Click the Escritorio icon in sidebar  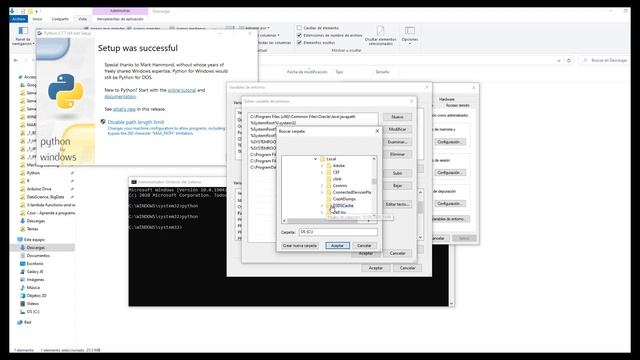click(22, 264)
